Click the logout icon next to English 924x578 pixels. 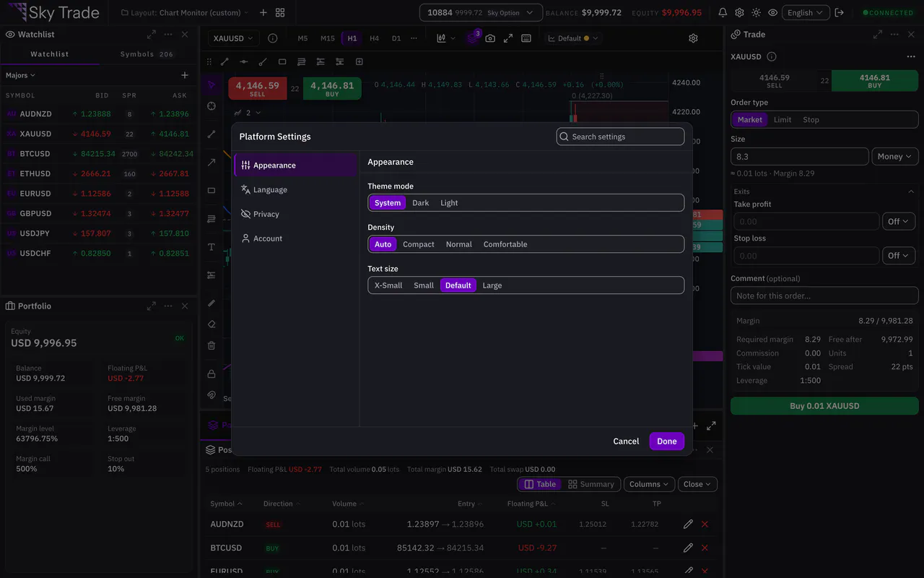(839, 13)
